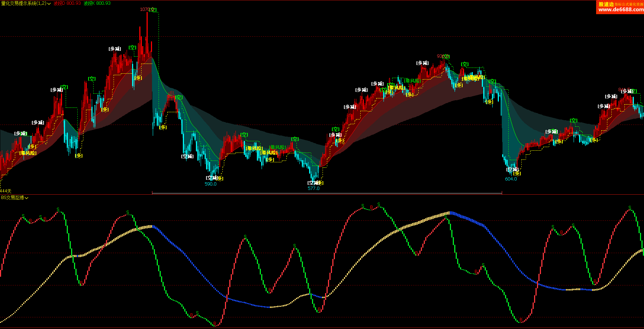Click the 604.0 low price label
Screen dimensions: 644x329
coord(511,179)
